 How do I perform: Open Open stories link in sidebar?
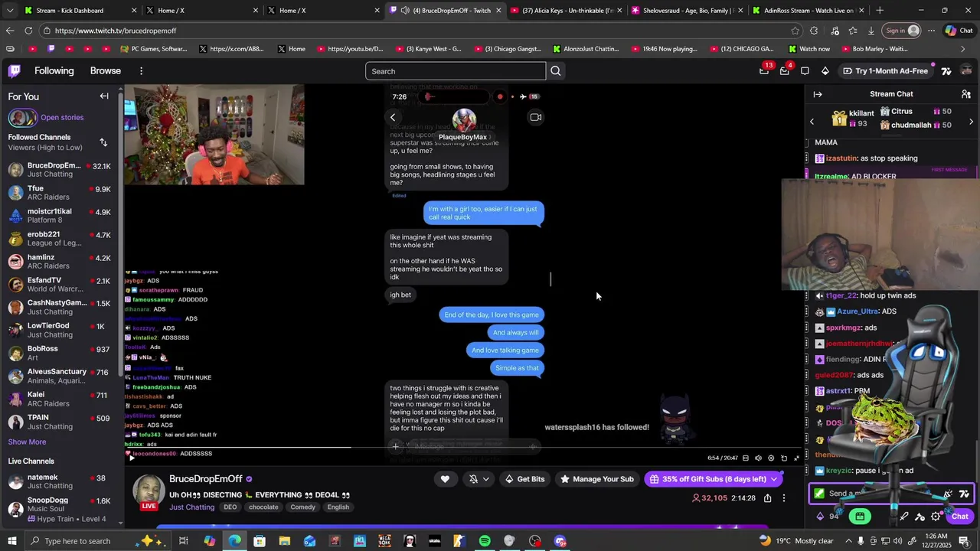tap(62, 118)
